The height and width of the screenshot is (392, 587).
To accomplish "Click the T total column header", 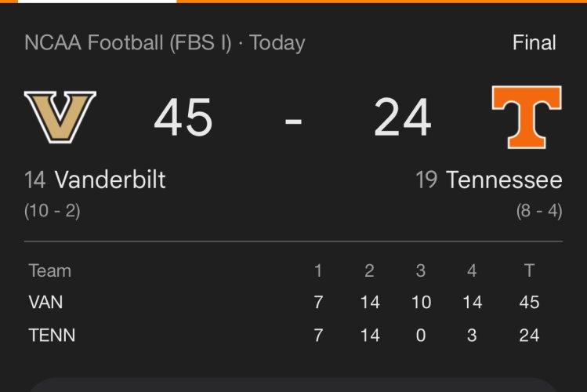I will click(x=529, y=270).
